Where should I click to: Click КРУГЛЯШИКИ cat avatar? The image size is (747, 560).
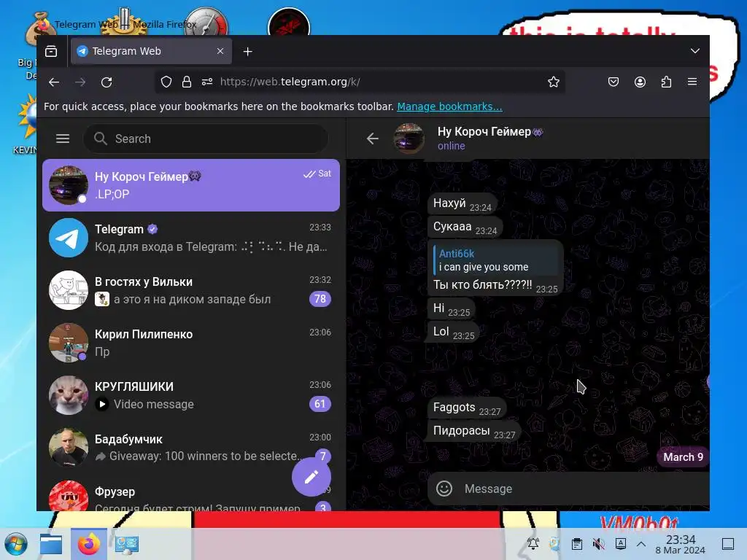[x=69, y=394]
